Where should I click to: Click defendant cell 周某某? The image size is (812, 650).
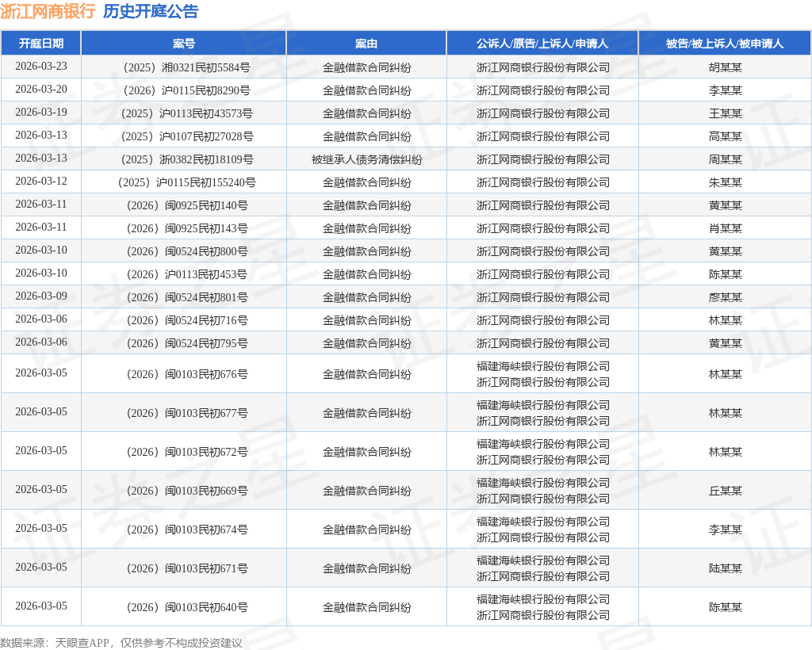click(x=725, y=159)
